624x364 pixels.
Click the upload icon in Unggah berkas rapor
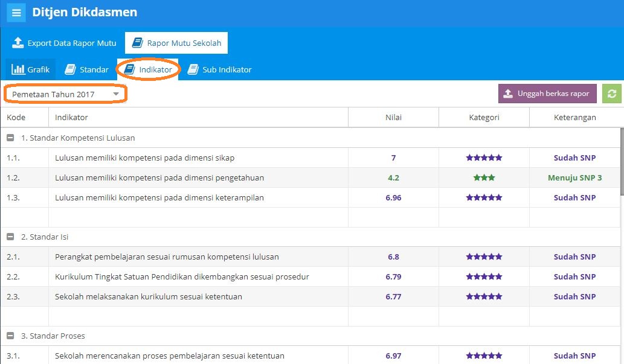pyautogui.click(x=508, y=94)
